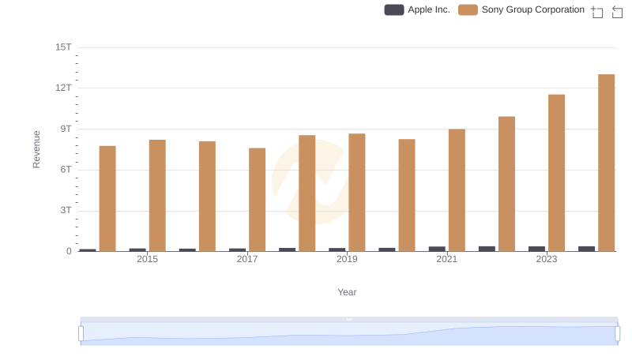Toggle Apple Inc. legend series
632x364 pixels.
(417, 9)
